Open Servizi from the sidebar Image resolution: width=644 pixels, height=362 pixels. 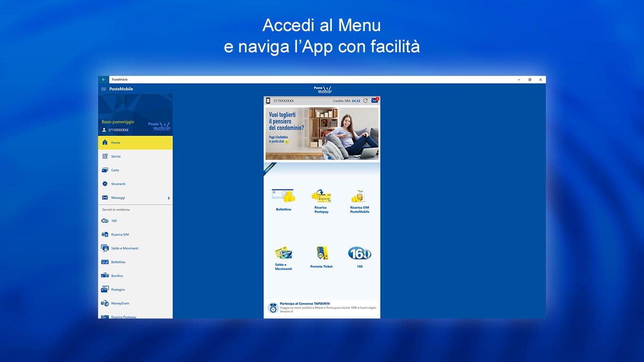point(135,156)
